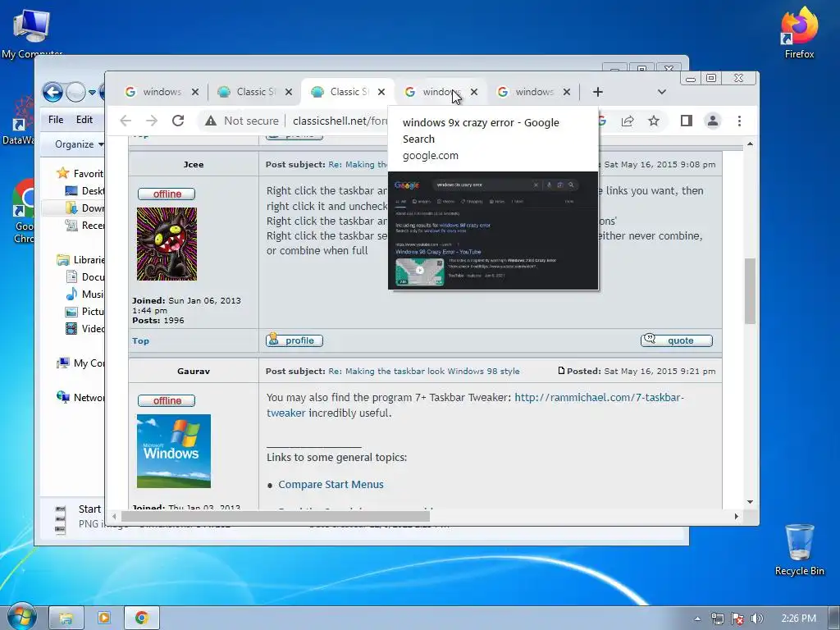Open the Recycle Bin desktop icon
Screen dimensions: 840x630
click(799, 549)
